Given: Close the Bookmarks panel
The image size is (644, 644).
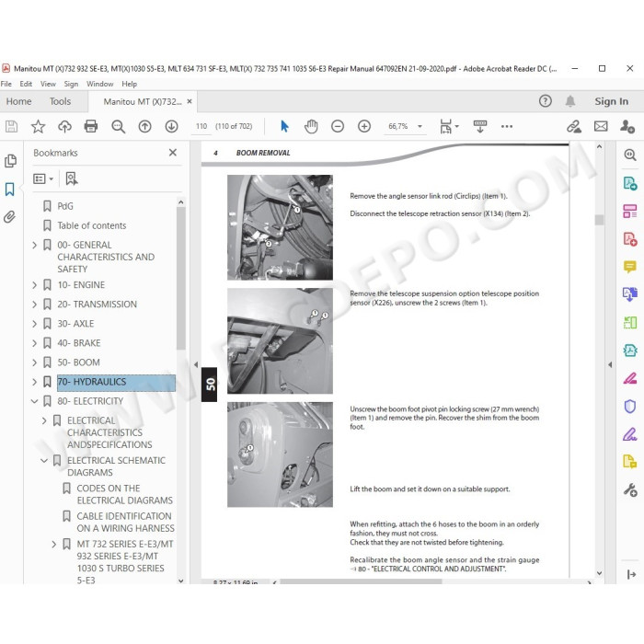Looking at the screenshot, I should click(173, 153).
